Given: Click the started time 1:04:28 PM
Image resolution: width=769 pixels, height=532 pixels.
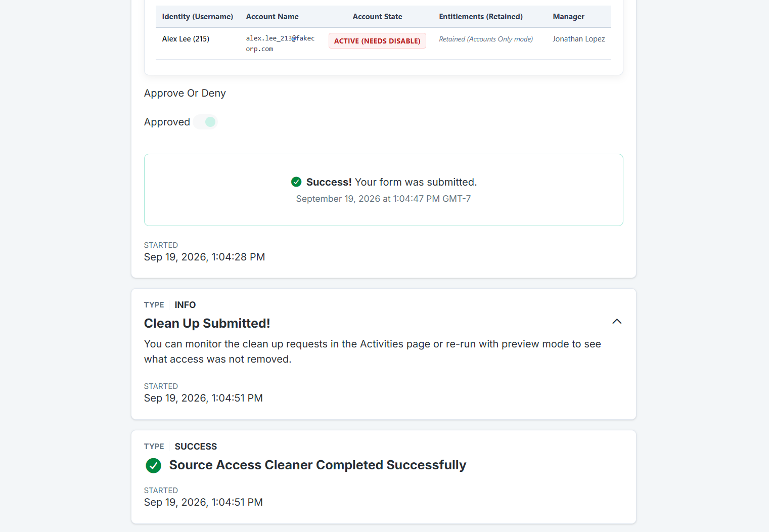Looking at the screenshot, I should [x=204, y=257].
